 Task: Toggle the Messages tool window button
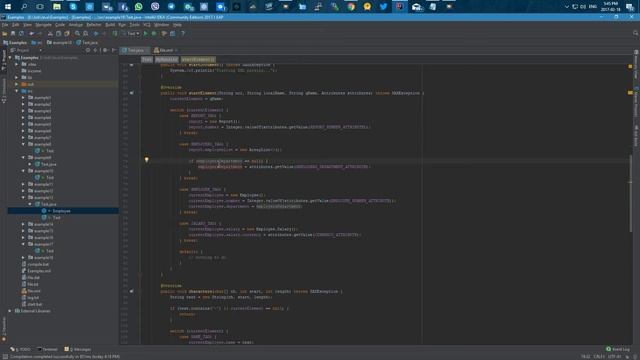tap(78, 349)
